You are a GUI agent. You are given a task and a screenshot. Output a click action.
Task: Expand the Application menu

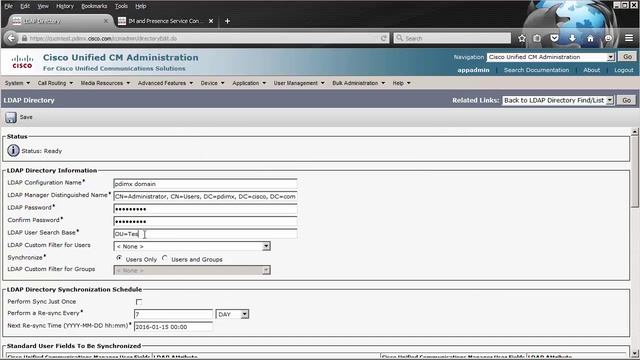(x=249, y=83)
